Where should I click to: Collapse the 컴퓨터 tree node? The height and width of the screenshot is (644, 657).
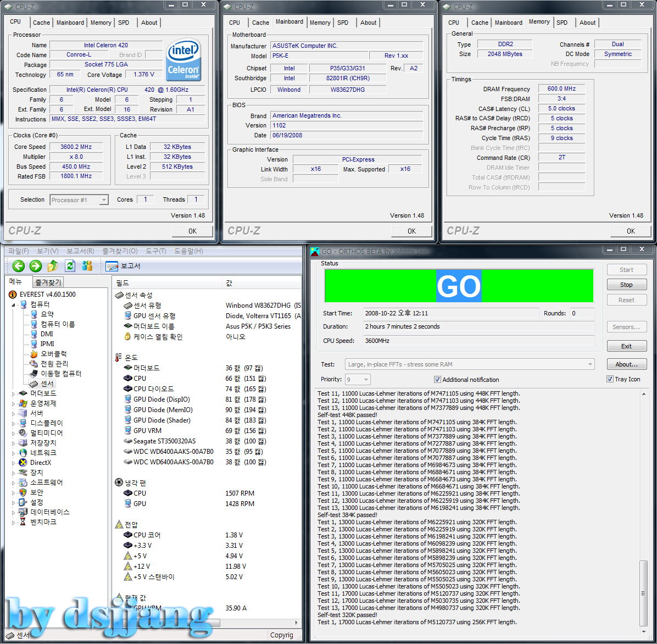(13, 304)
